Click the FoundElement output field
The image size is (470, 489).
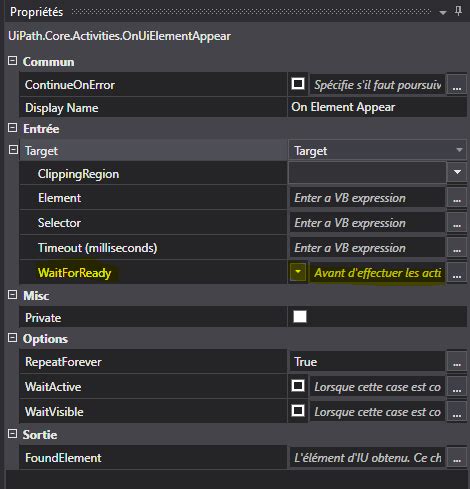367,458
